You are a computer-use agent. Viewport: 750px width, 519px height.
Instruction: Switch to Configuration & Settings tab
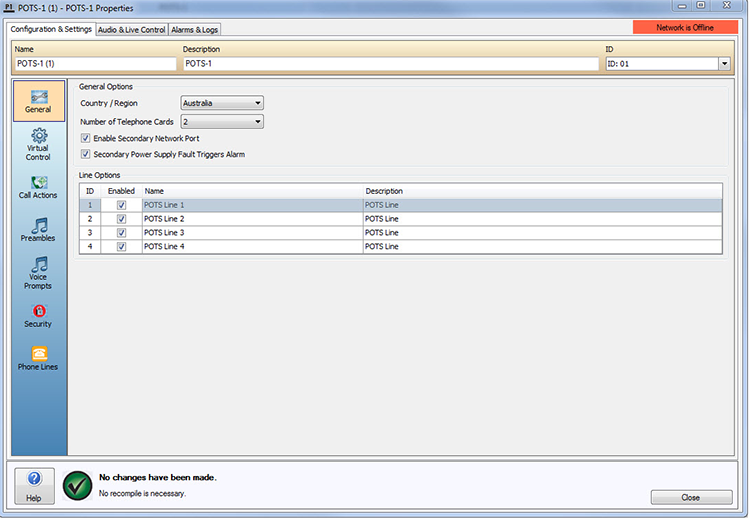click(x=51, y=29)
